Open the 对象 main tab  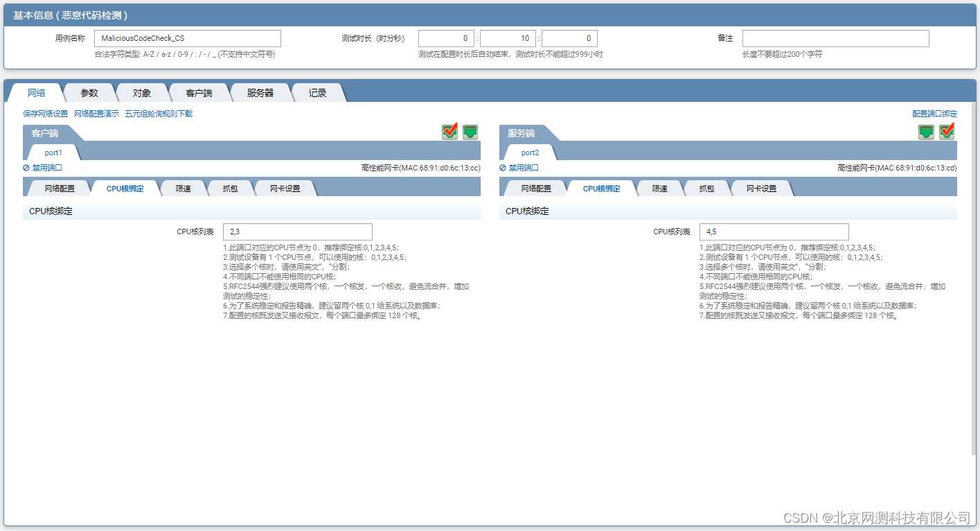point(142,93)
